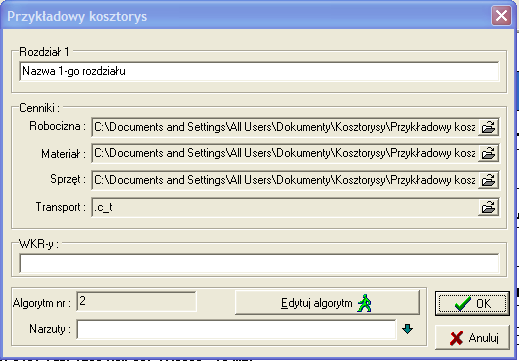Open file browser for Robocizna price list
519x361 pixels.
pyautogui.click(x=488, y=127)
